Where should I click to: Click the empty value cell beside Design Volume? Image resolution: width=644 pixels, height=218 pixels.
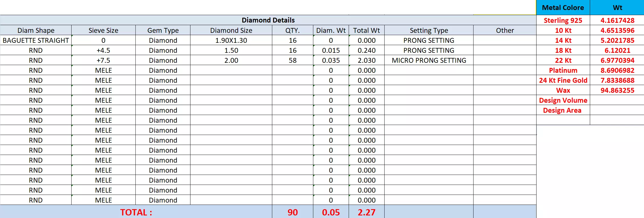617,100
